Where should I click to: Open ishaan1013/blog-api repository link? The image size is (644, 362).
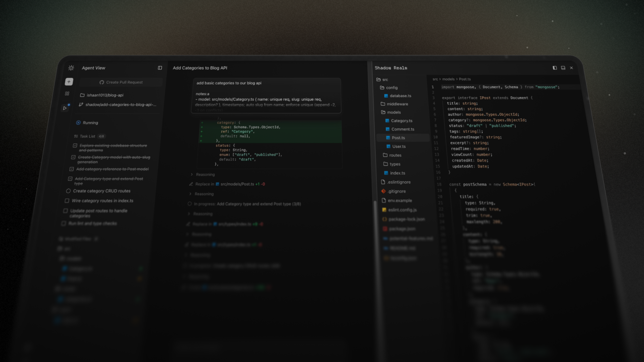pos(105,95)
